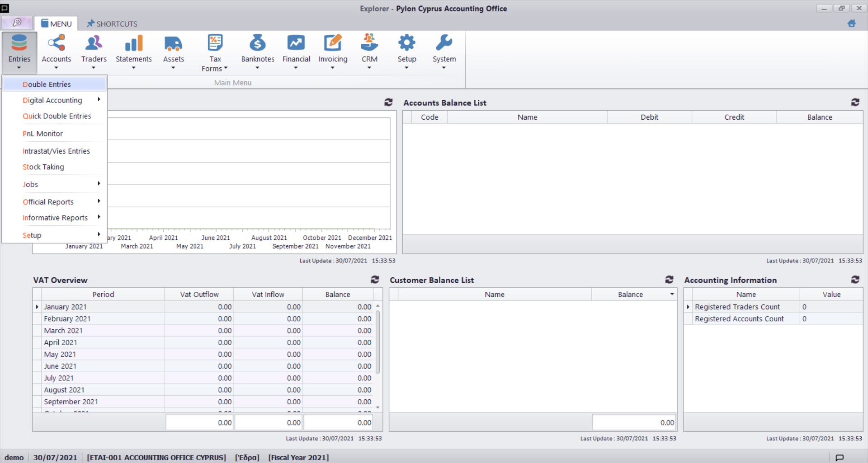Open the Banknotes money bag icon

pos(257,44)
